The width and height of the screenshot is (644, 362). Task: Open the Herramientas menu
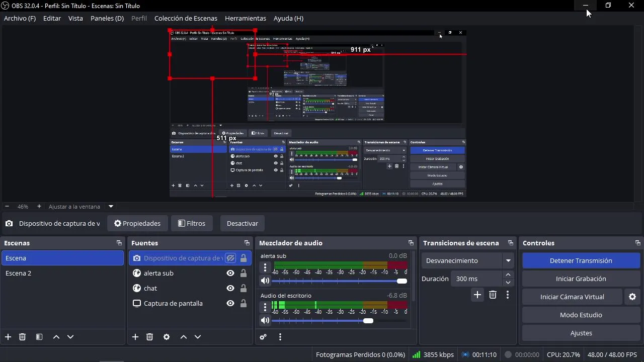click(x=246, y=18)
